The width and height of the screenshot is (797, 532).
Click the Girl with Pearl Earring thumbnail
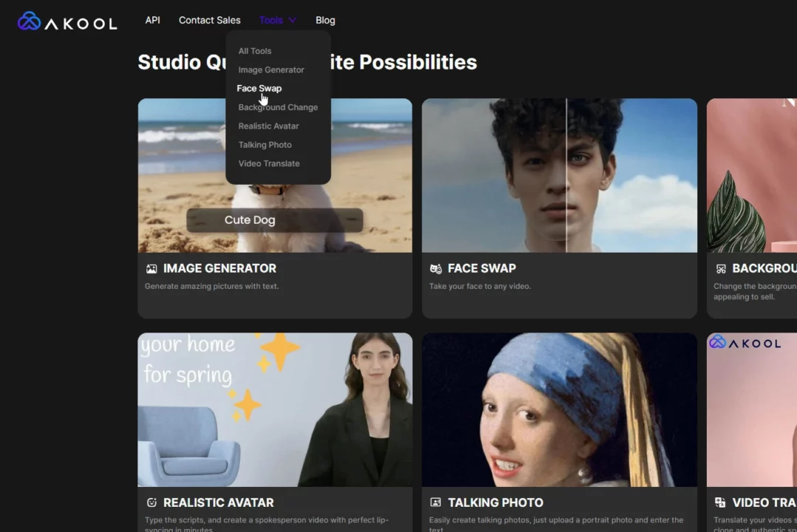[559, 410]
